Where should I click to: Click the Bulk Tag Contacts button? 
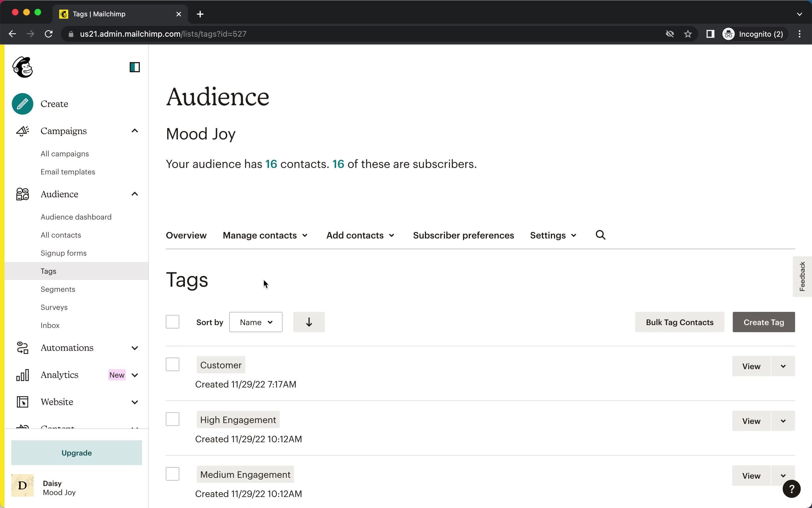(x=679, y=322)
